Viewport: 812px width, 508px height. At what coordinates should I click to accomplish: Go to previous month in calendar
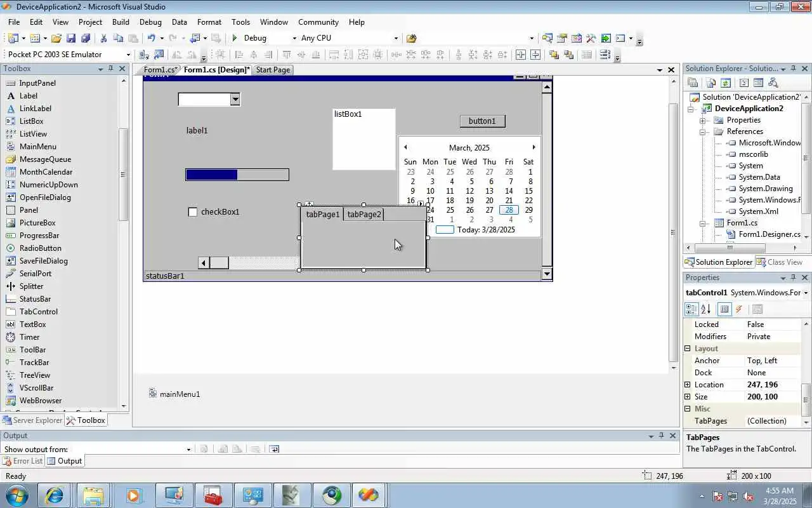coord(405,147)
